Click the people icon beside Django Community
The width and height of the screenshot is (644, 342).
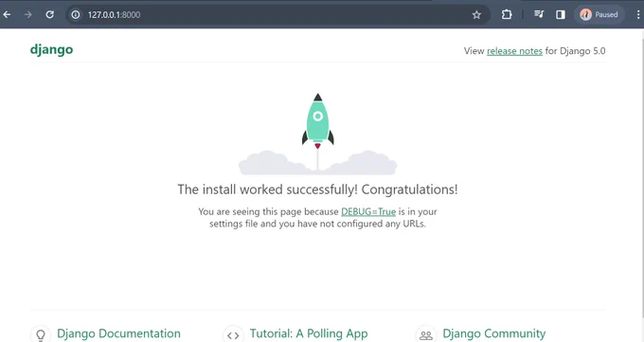pos(426,335)
